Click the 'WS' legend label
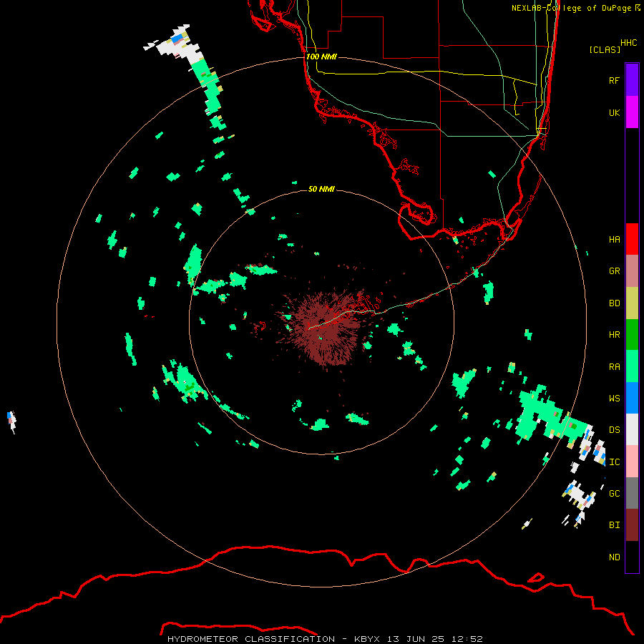This screenshot has width=644, height=644. tap(614, 398)
